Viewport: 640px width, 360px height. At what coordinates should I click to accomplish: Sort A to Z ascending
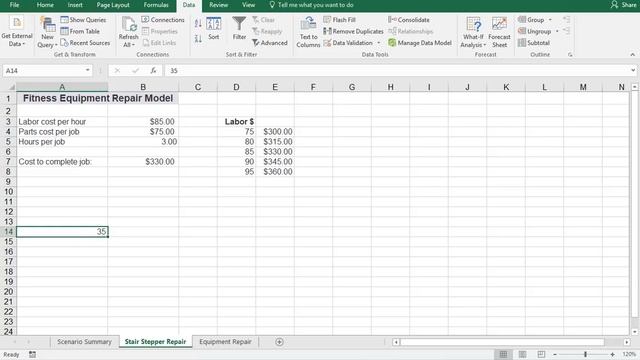(x=198, y=24)
